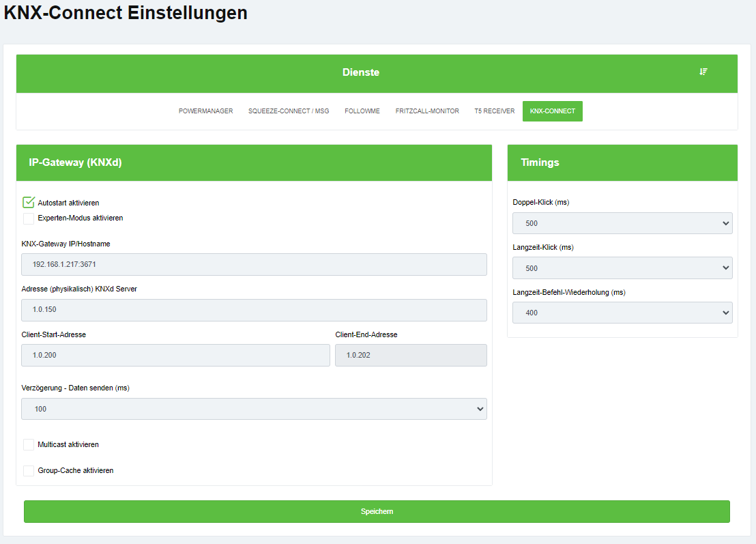Focus KNX-Gateway IP/Hostname field

coord(254,264)
